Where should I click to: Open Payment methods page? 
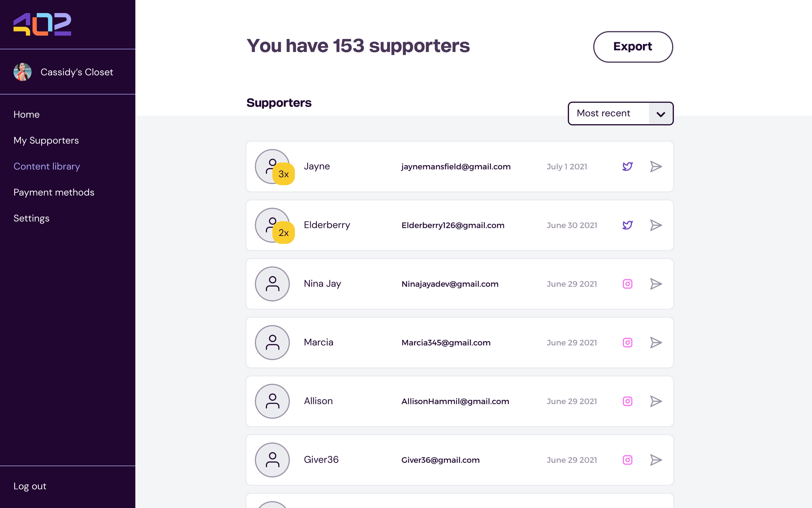[x=54, y=192]
